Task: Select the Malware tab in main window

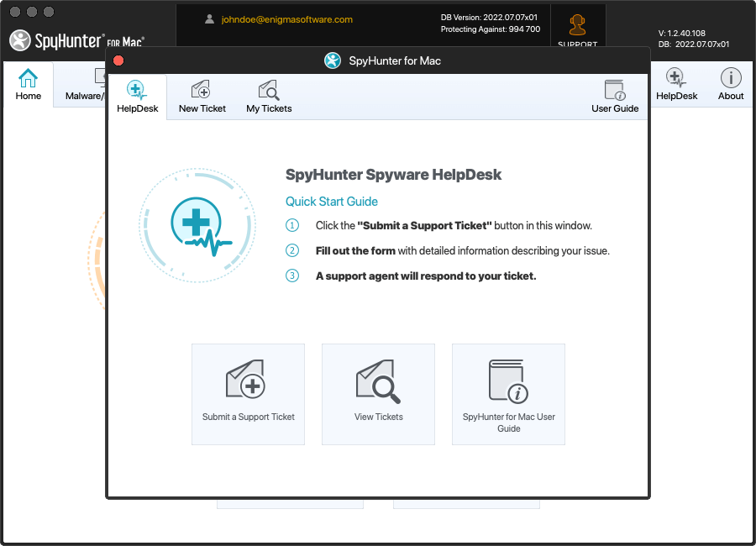Action: [x=82, y=95]
